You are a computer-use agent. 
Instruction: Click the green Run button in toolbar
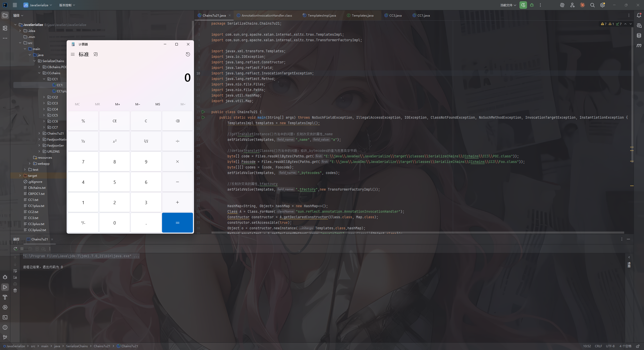[x=523, y=5]
